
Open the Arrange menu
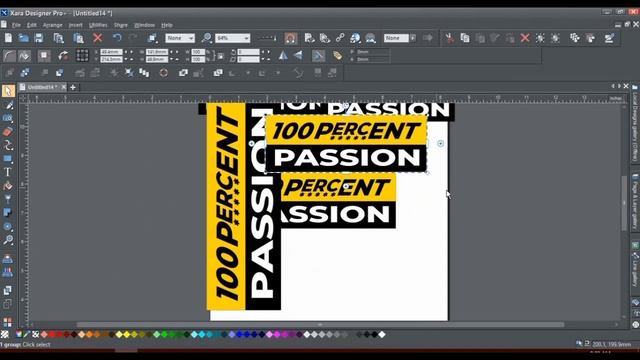(52, 25)
